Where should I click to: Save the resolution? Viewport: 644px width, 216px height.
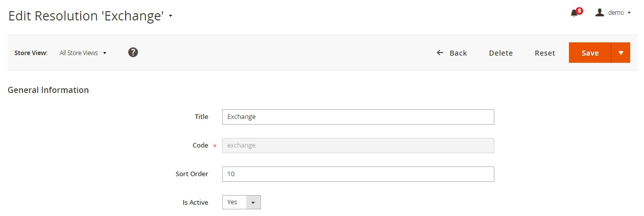pos(590,53)
